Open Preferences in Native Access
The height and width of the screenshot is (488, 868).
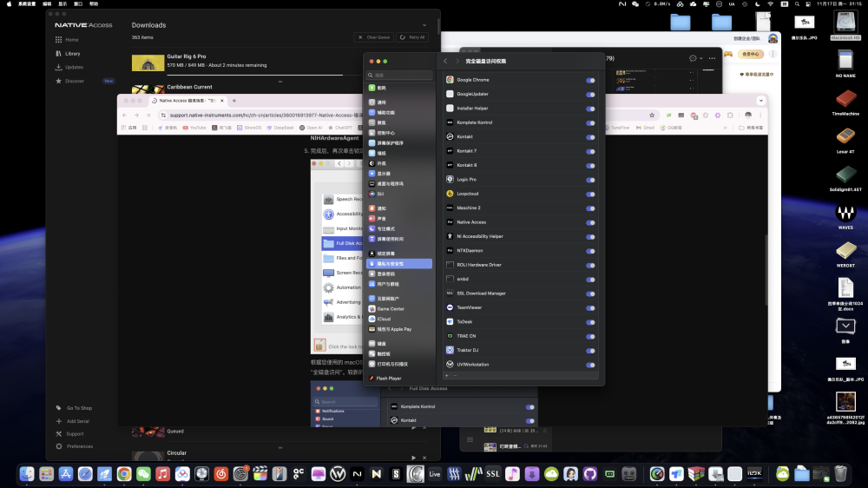point(80,446)
